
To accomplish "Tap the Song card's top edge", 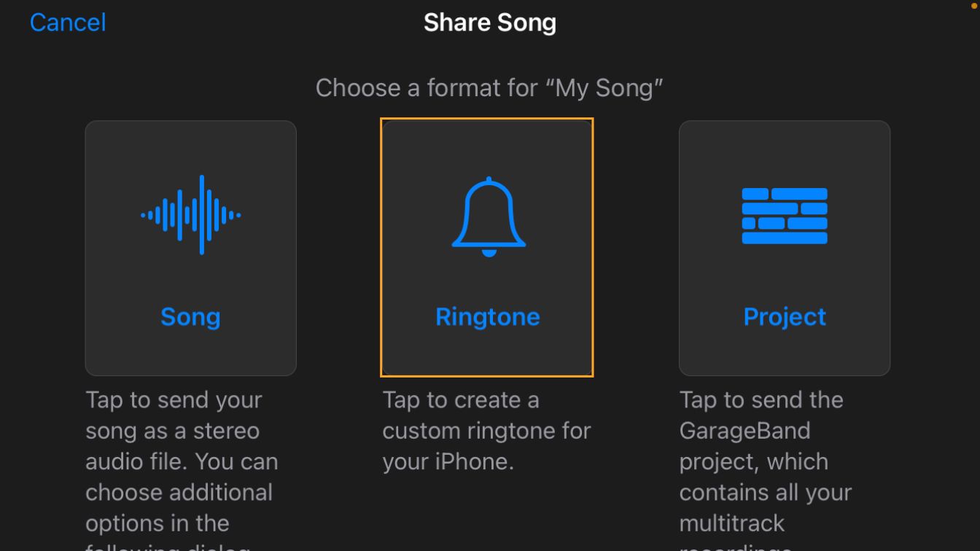I will 191,122.
